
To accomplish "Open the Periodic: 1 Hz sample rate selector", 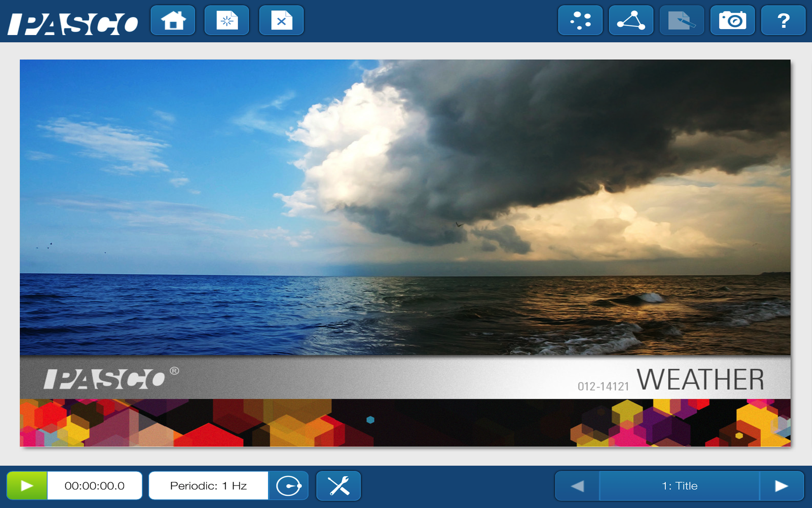I will [x=208, y=486].
